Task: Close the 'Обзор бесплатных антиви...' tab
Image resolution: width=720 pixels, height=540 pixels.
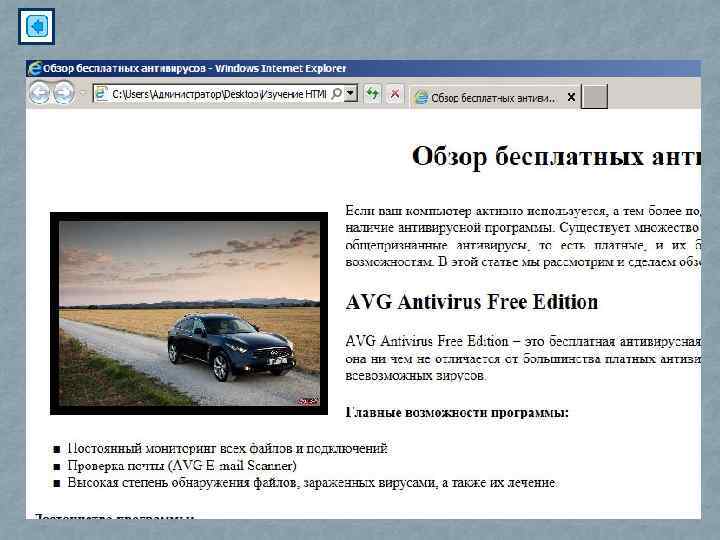Action: (571, 97)
